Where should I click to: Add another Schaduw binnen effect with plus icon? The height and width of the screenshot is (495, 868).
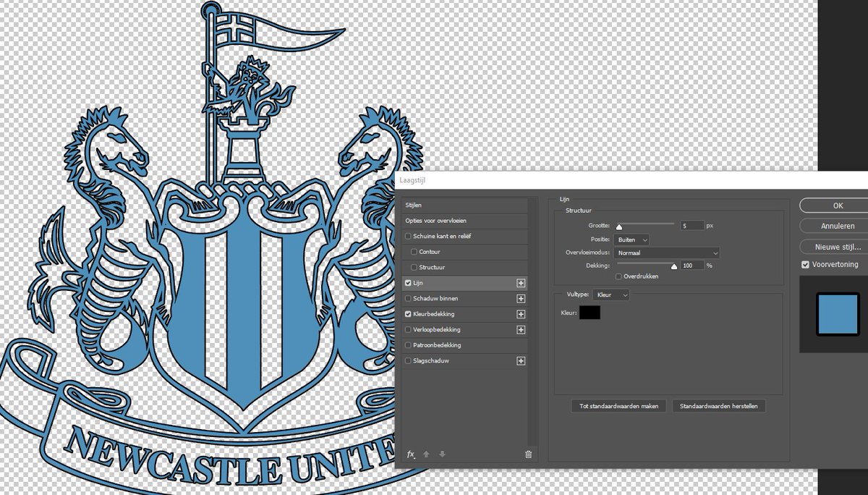pos(521,298)
